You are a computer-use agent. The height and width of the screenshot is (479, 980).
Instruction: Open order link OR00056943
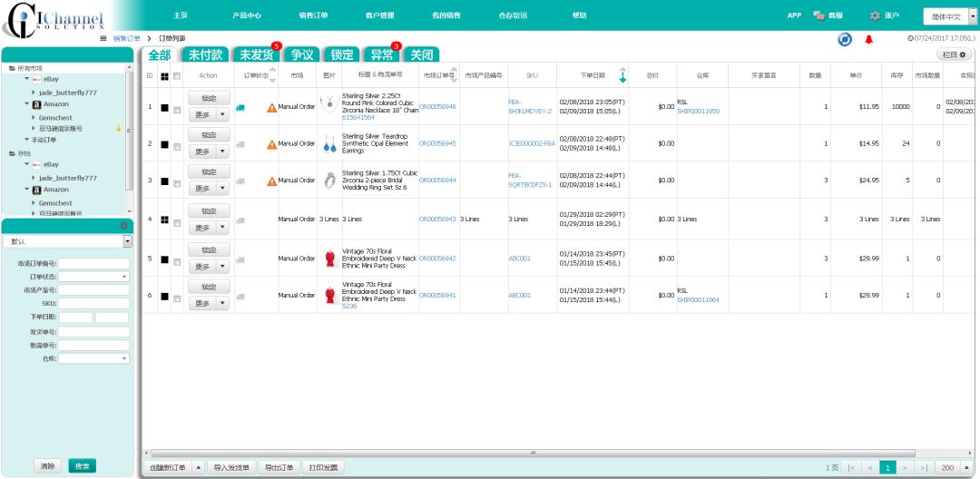pyautogui.click(x=437, y=220)
